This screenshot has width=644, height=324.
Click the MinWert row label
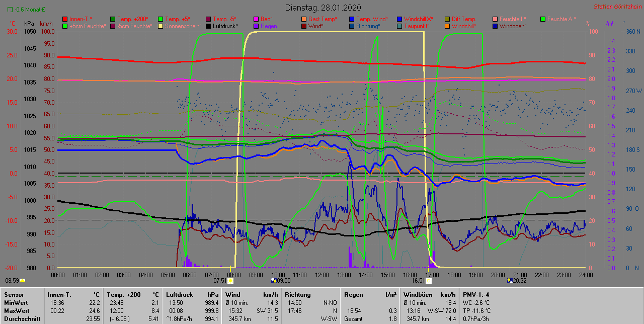point(16,303)
